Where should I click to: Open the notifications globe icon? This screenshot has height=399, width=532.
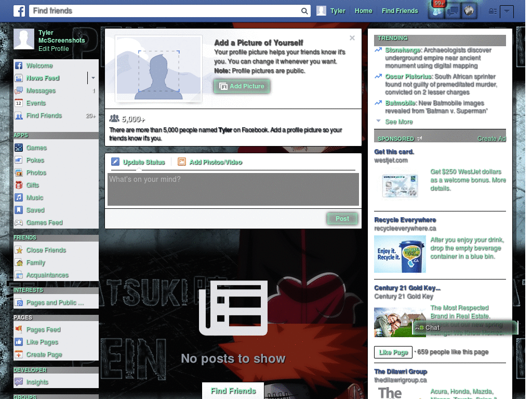(469, 11)
